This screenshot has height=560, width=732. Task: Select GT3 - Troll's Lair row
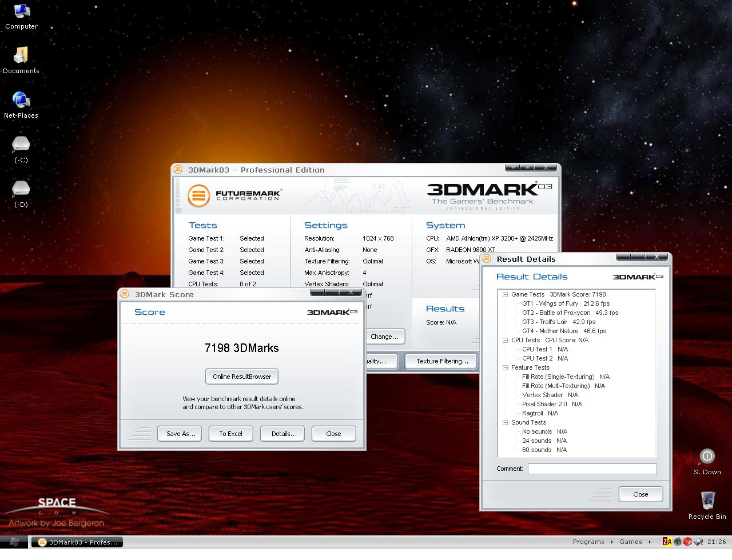click(x=559, y=322)
